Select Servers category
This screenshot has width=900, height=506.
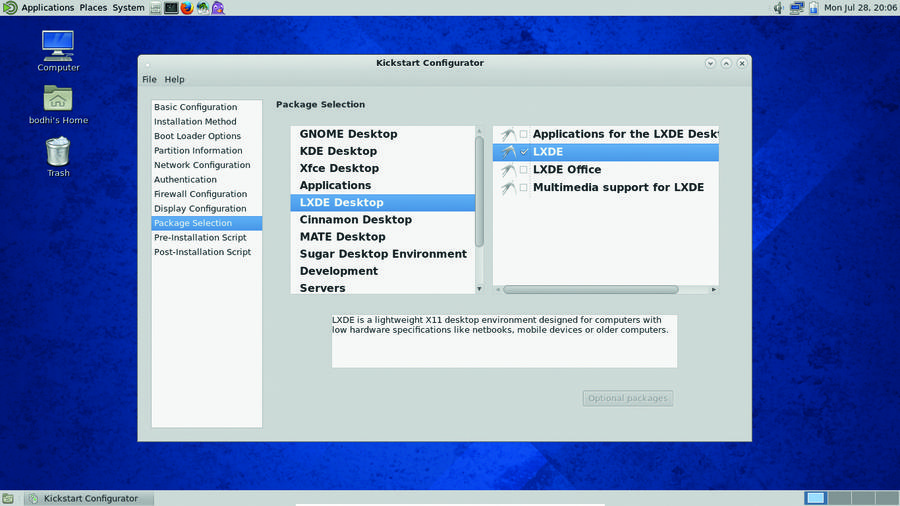(x=383, y=288)
